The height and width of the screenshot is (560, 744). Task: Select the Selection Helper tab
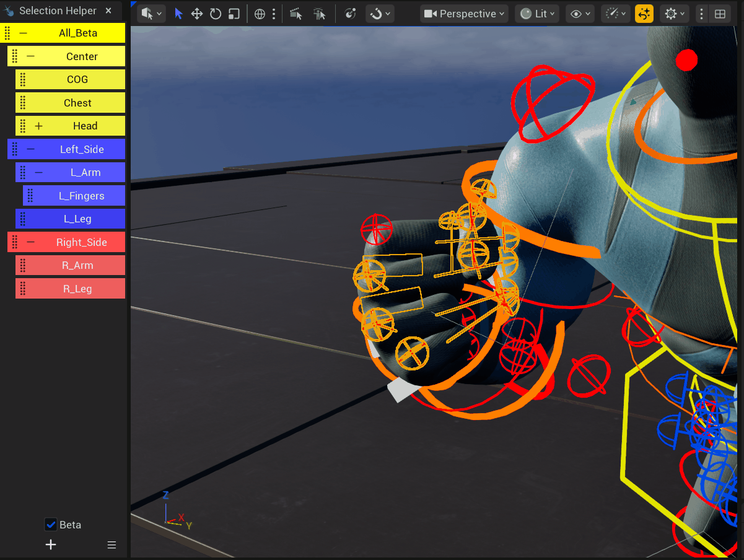pos(57,11)
